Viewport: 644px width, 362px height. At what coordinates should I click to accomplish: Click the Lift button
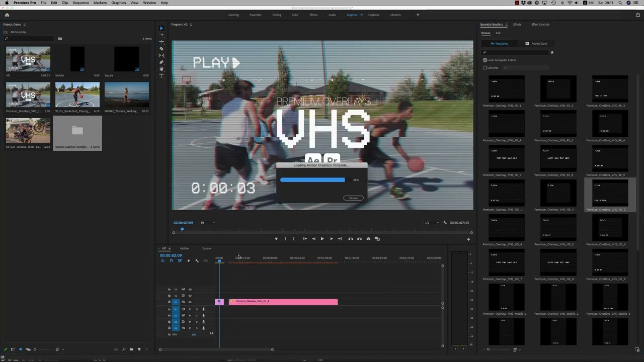[x=351, y=239]
